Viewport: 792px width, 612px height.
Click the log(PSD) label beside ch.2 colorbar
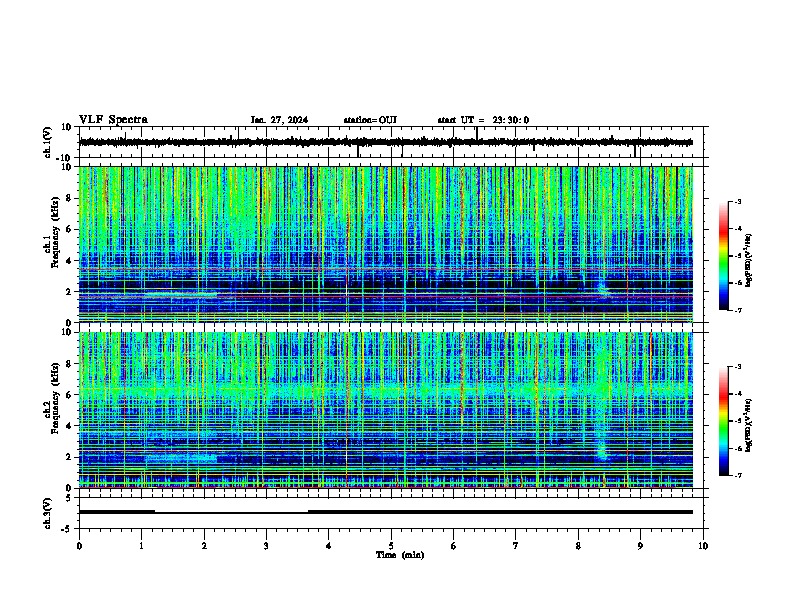[x=748, y=425]
